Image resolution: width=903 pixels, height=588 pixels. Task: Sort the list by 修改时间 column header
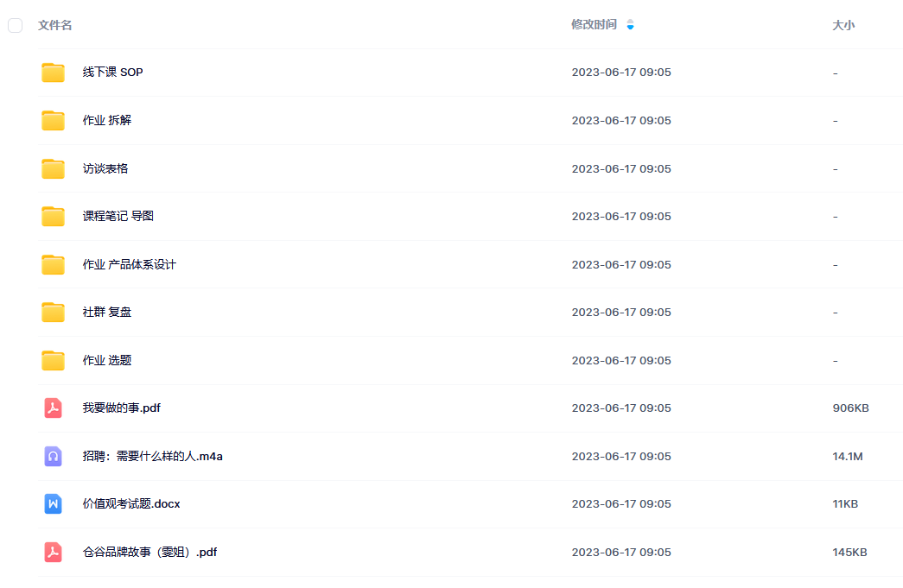[x=594, y=25]
